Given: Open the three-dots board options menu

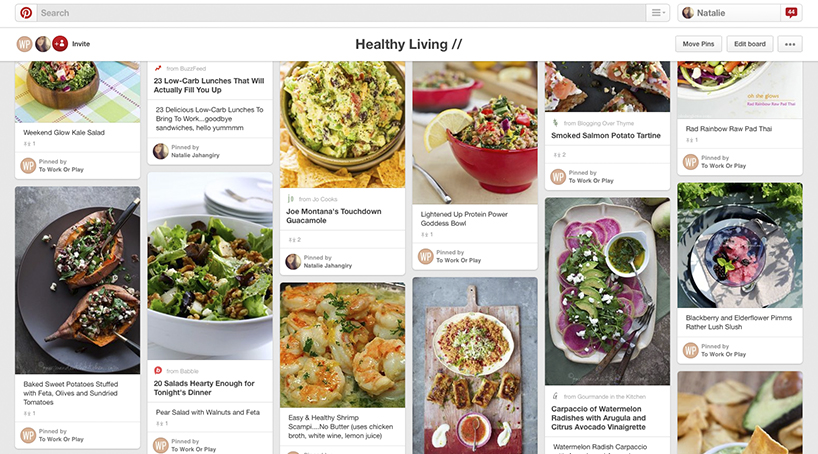Looking at the screenshot, I should [x=790, y=44].
